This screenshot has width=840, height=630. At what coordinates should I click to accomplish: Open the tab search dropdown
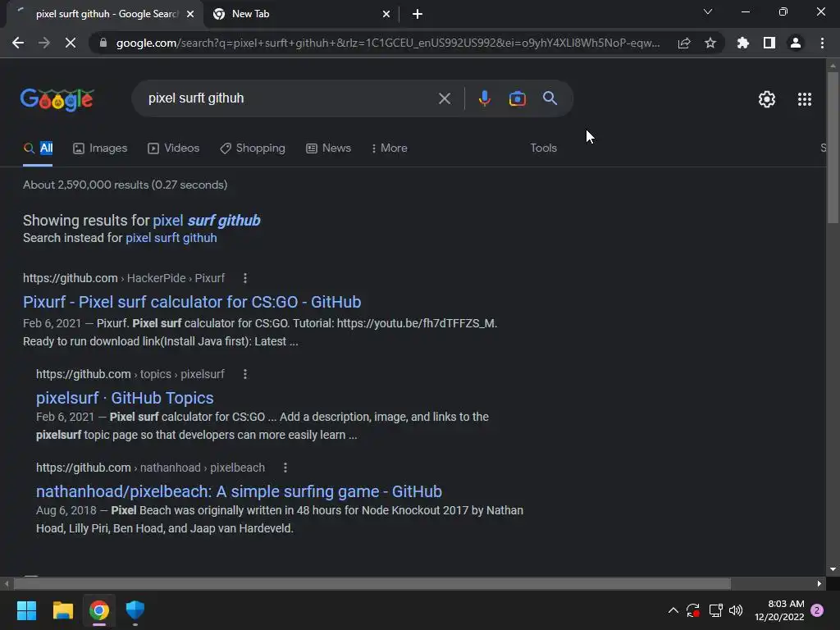click(x=708, y=11)
